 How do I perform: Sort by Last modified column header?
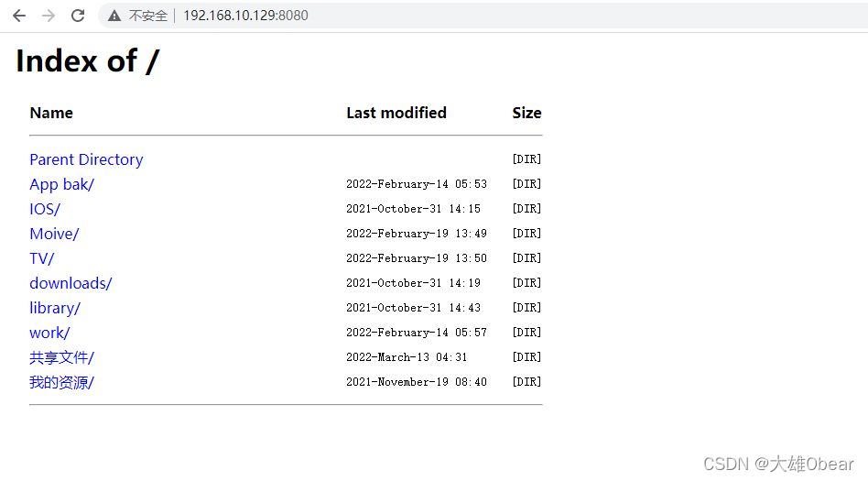click(396, 113)
